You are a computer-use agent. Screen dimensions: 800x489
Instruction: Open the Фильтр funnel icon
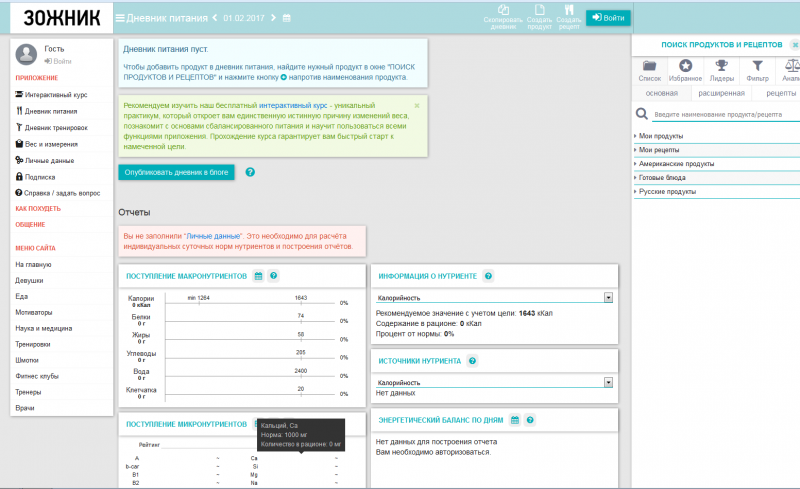[x=757, y=70]
